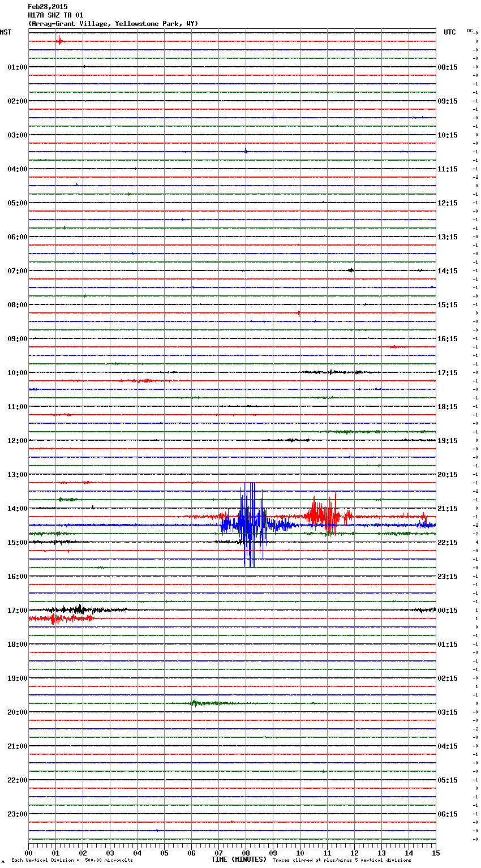Image resolution: width=481 pixels, height=868 pixels.
Task: Click the Traces clipped at plus/minus 5 note
Action: pos(342,861)
